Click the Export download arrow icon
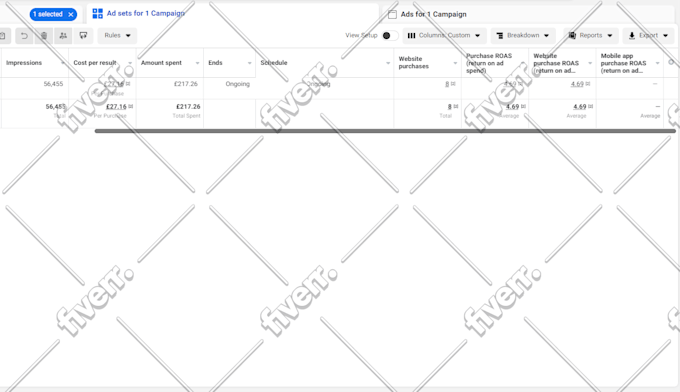The height and width of the screenshot is (392, 680). 632,36
